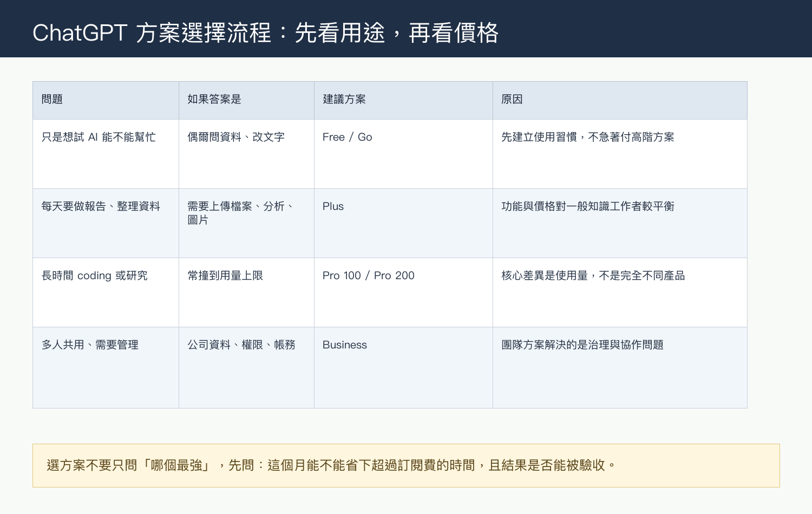Click the cell '長時間 coding 或研究'
Image resolution: width=812 pixels, height=514 pixels.
coord(106,292)
